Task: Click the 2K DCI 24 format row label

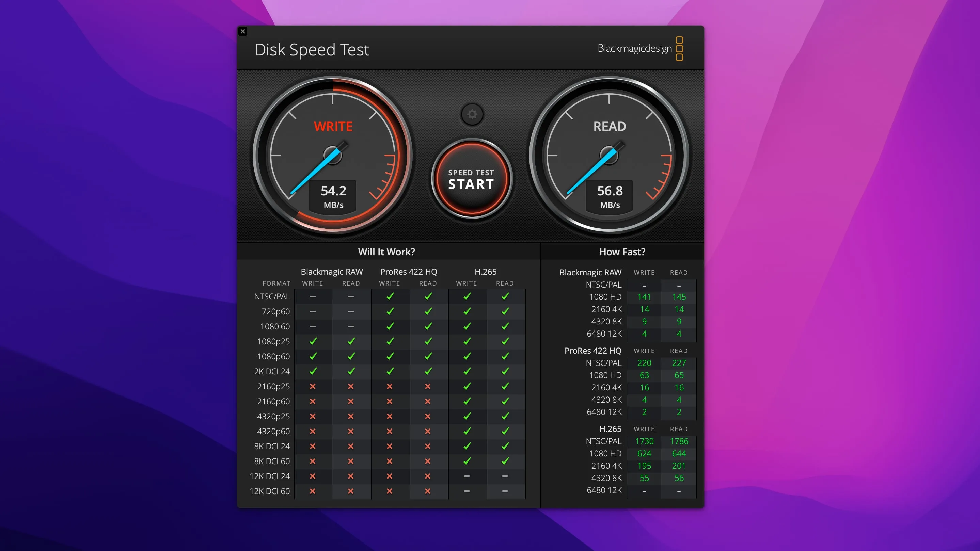Action: 272,372
